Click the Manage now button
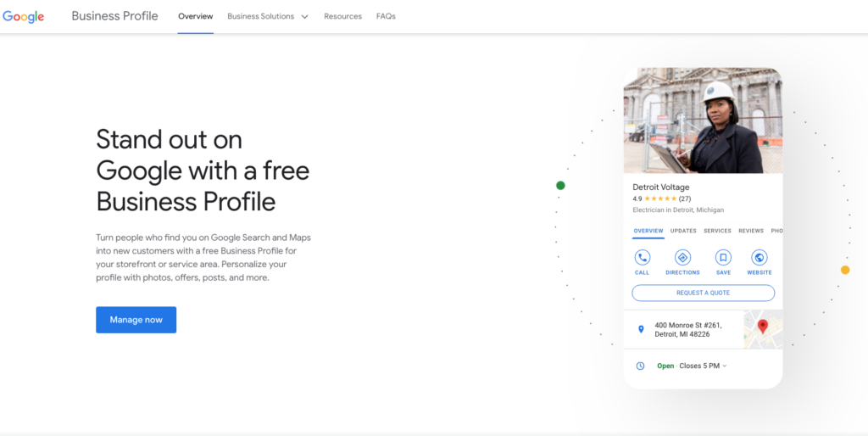The width and height of the screenshot is (868, 436). click(x=136, y=320)
